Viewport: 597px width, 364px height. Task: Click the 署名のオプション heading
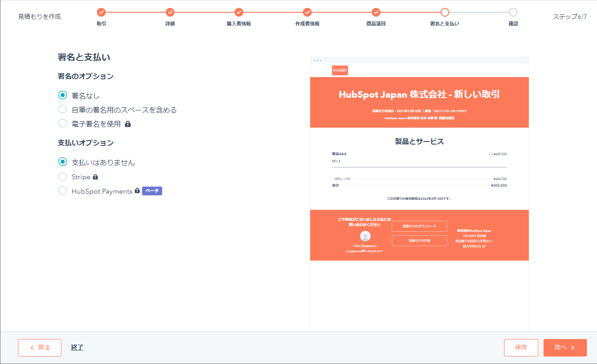[x=86, y=76]
